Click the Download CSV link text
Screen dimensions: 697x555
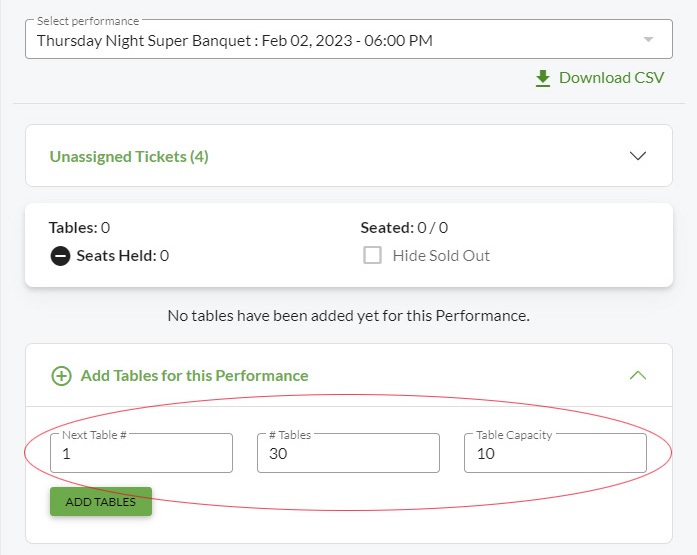611,78
